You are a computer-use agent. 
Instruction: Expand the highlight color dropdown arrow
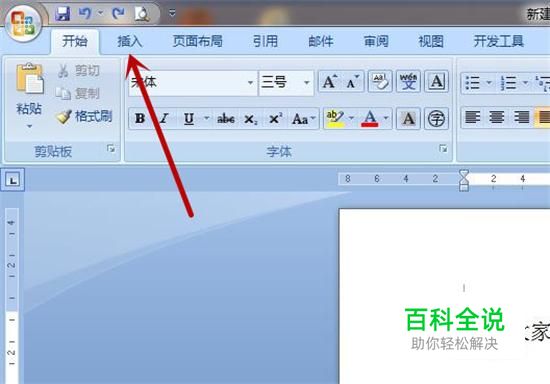[351, 118]
